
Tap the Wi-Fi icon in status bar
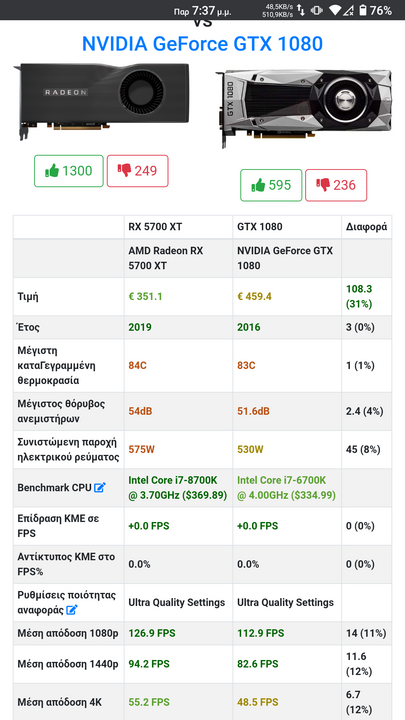[x=335, y=10]
